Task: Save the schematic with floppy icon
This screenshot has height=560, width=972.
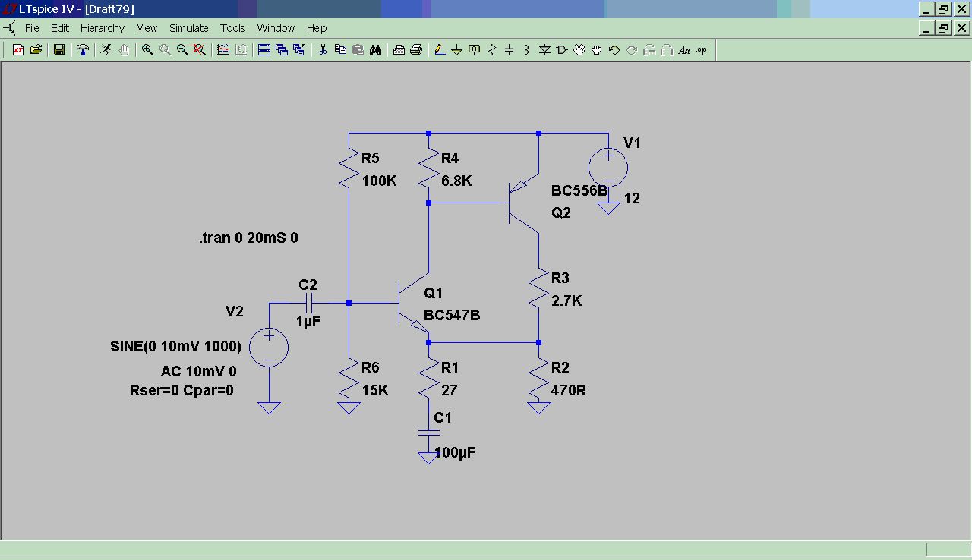Action: pos(58,50)
